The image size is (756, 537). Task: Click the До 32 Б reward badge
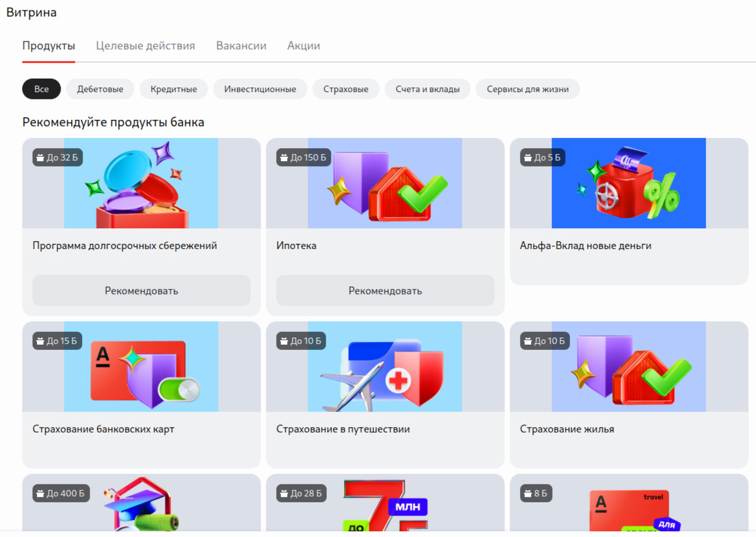59,158
